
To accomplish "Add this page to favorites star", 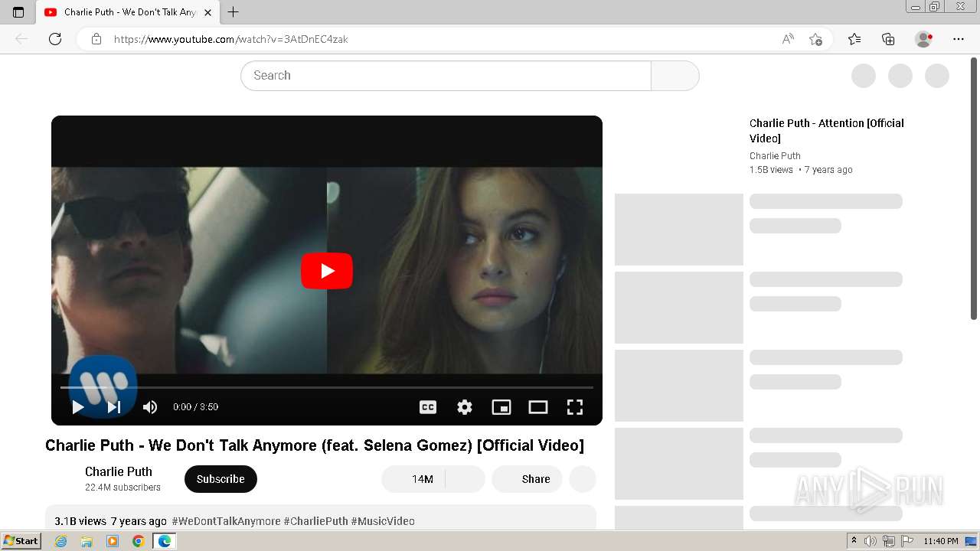I will tap(815, 39).
